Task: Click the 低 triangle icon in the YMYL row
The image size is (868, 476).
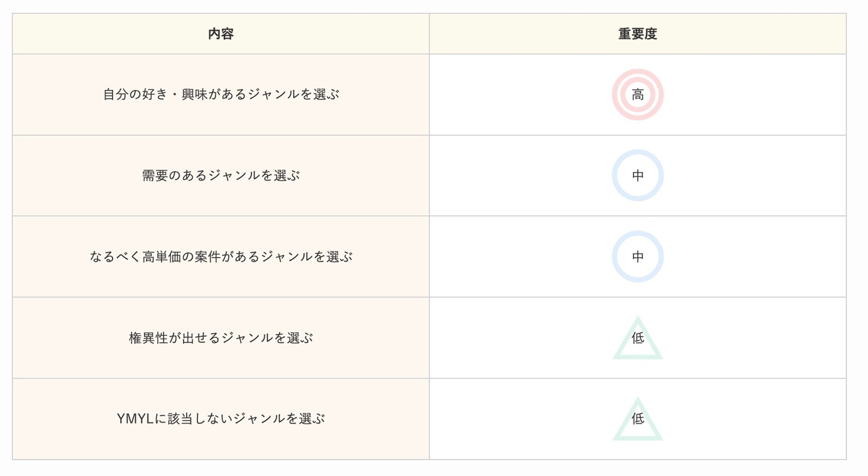Action: pos(637,420)
